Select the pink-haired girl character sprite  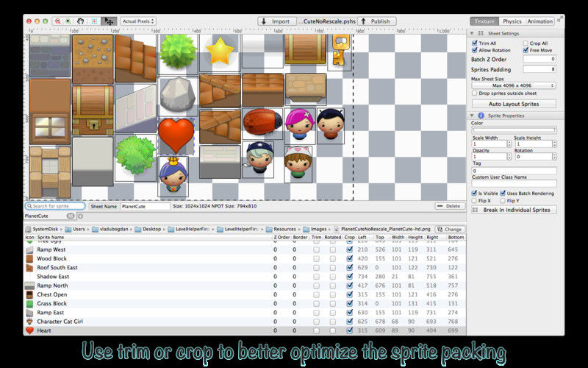tap(299, 124)
